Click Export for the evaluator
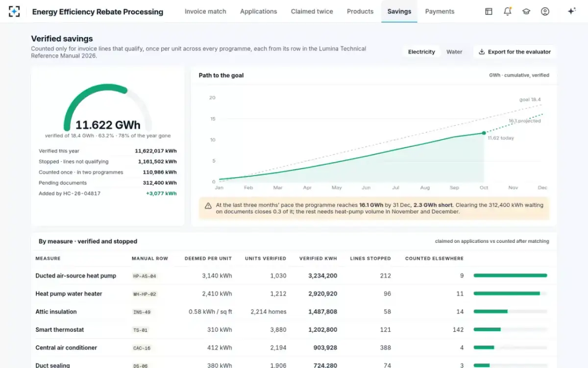 click(x=514, y=52)
